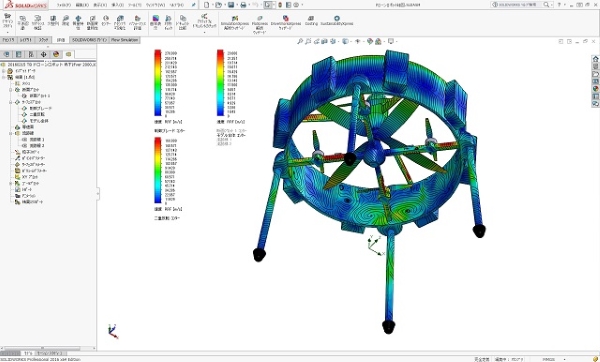Screen dimensions: 600x362
Task: Collapse the flow trajectories tree node
Action: [11, 133]
